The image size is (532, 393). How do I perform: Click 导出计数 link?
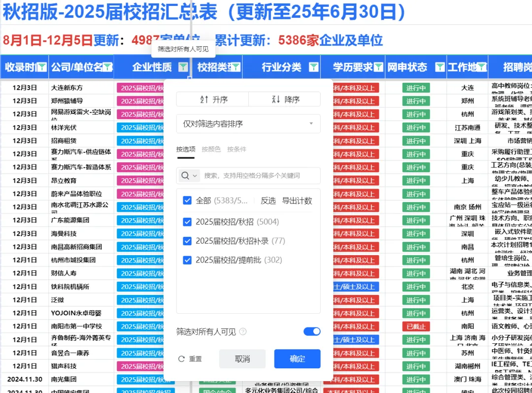pos(297,201)
